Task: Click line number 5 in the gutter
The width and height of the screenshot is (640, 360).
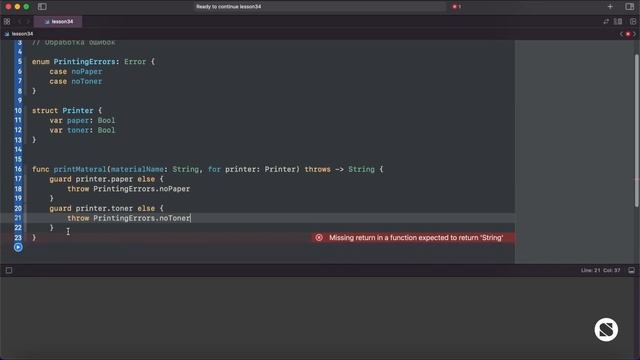Action: 20,62
